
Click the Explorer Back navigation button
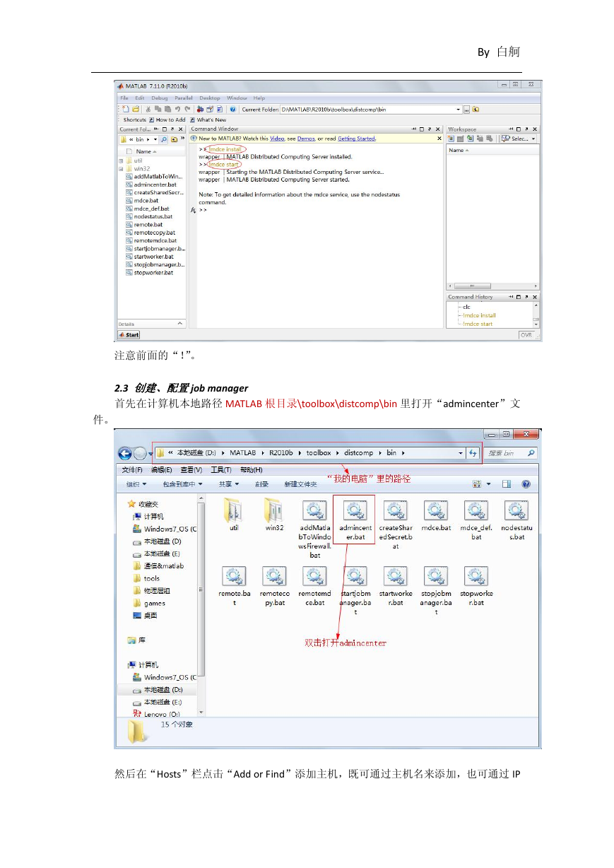tap(125, 453)
